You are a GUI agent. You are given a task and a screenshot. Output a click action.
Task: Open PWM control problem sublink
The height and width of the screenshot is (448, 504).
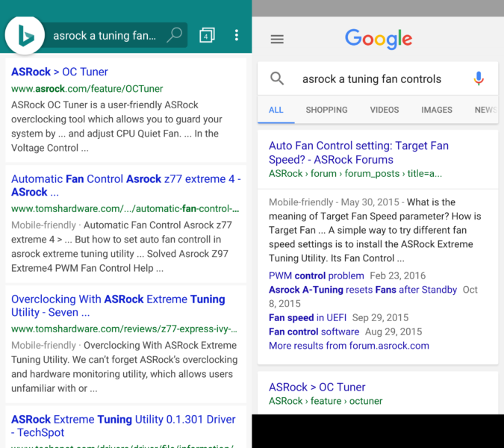[x=317, y=276]
